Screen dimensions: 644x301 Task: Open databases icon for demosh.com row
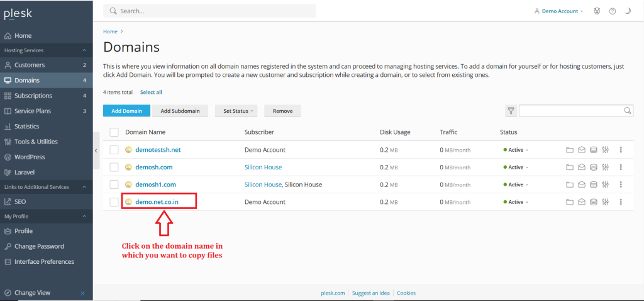point(594,168)
